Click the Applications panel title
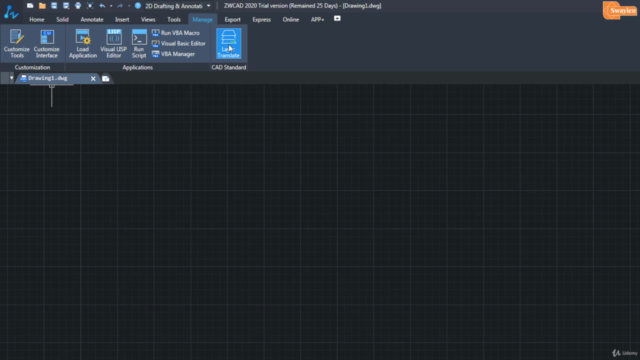 (x=138, y=67)
